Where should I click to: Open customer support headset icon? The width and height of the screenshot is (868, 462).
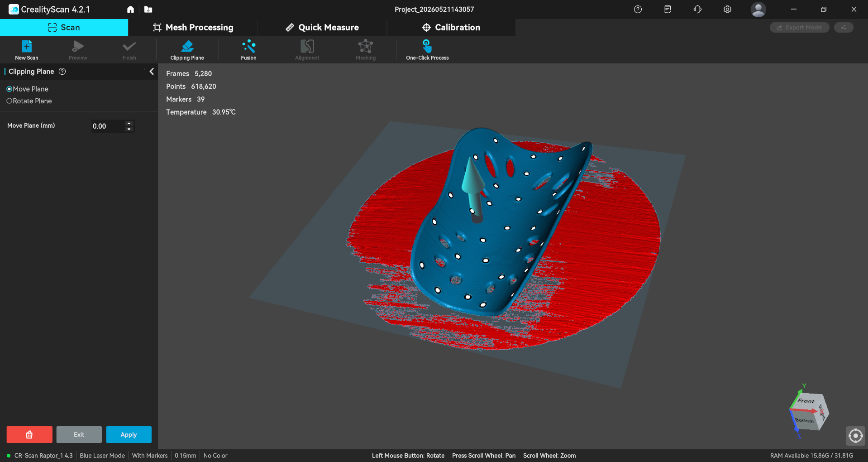(697, 10)
